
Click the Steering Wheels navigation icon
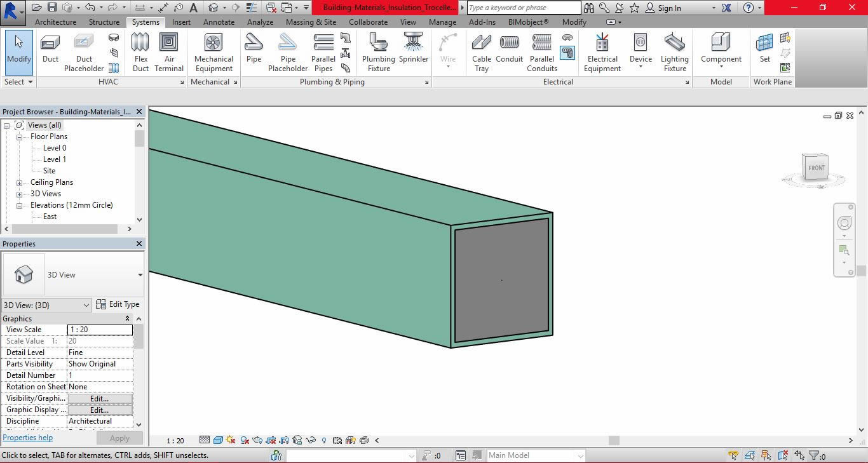pyautogui.click(x=844, y=223)
